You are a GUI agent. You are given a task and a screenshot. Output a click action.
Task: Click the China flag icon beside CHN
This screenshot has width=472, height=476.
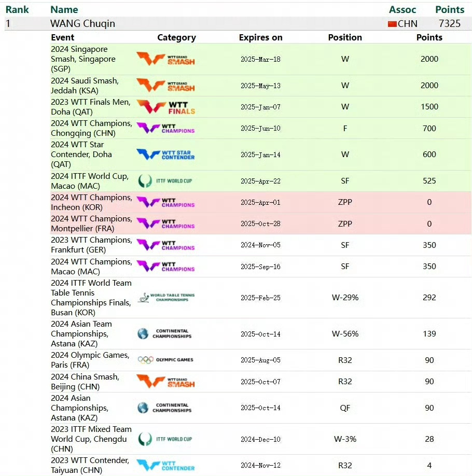click(x=392, y=24)
